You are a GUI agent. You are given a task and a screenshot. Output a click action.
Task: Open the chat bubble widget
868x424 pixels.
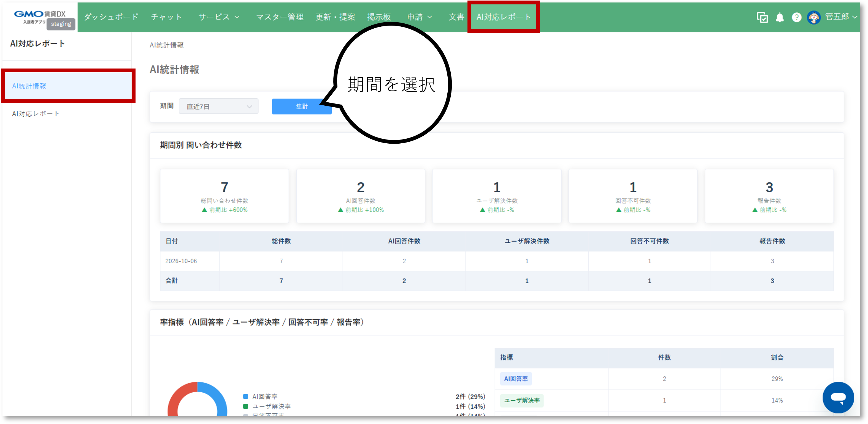point(838,397)
